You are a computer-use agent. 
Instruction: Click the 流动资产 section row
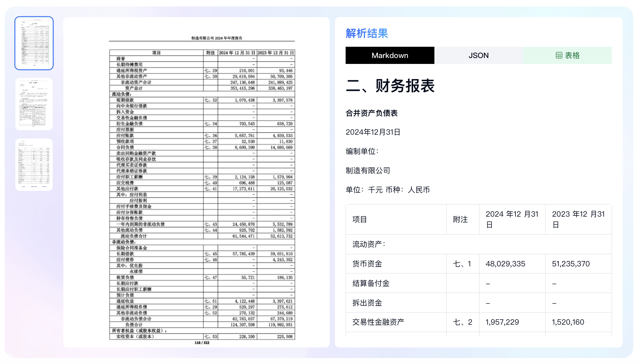pos(369,244)
